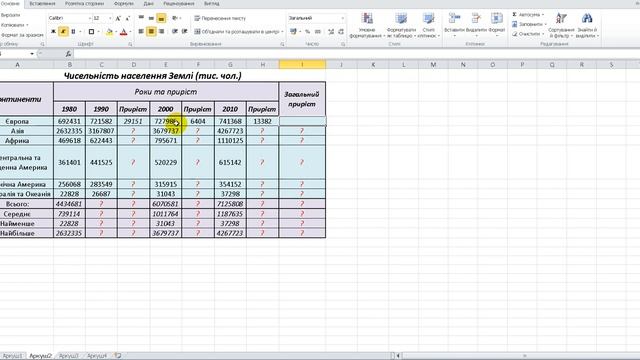
Task: Open the Рецензування ribbon tab
Action: click(x=179, y=4)
